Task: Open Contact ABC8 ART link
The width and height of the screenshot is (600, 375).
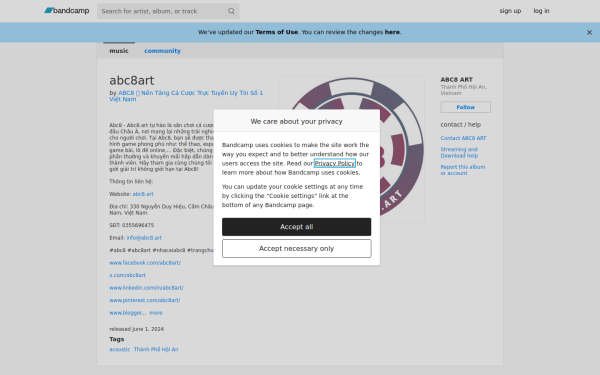Action: [x=463, y=138]
